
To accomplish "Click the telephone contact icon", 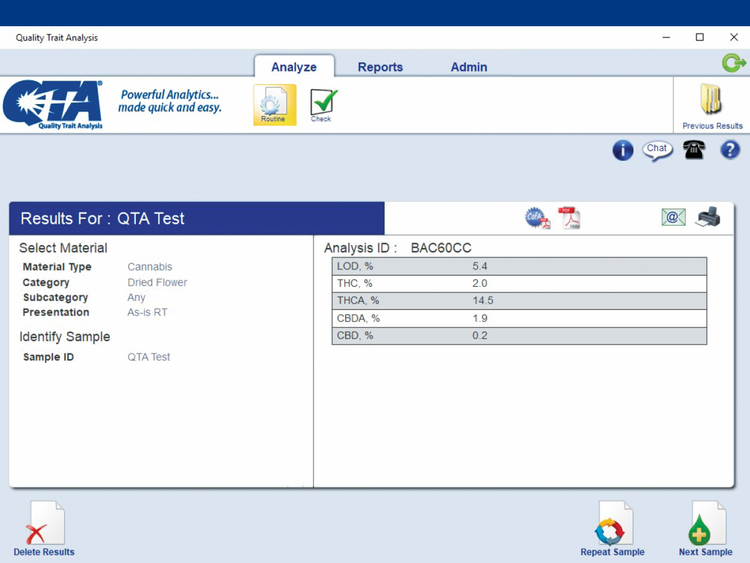I will 694,150.
